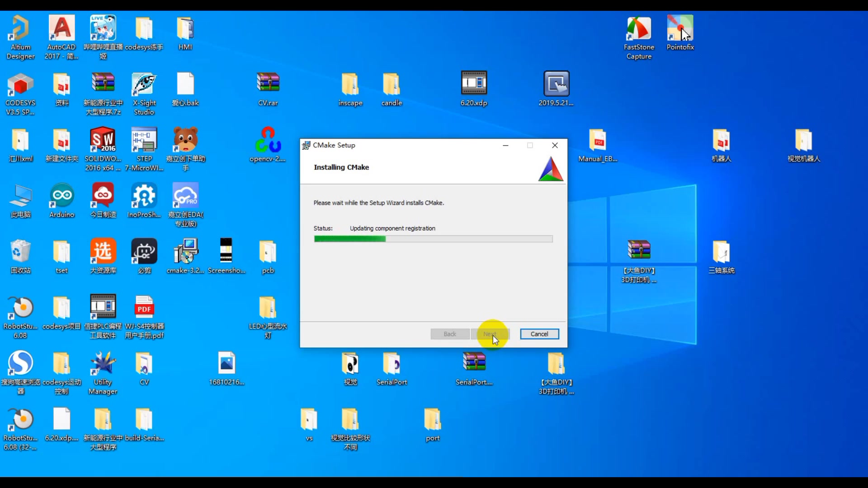Image resolution: width=868 pixels, height=488 pixels.
Task: Open the inscape folder
Action: 350,85
